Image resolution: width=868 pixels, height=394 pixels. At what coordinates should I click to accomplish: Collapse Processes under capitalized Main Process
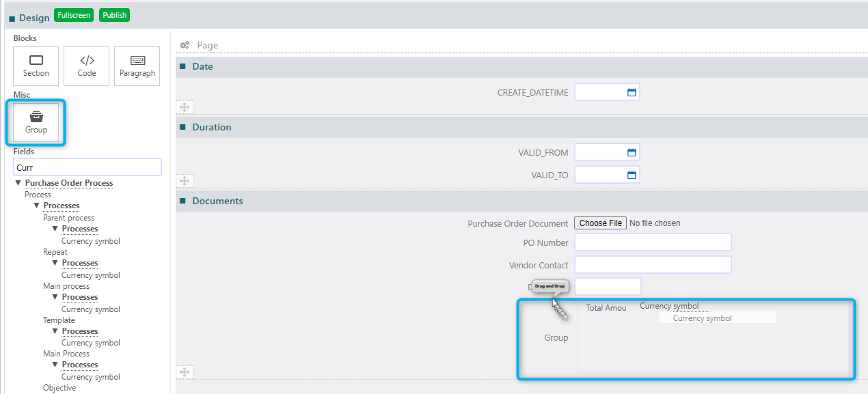(55, 365)
